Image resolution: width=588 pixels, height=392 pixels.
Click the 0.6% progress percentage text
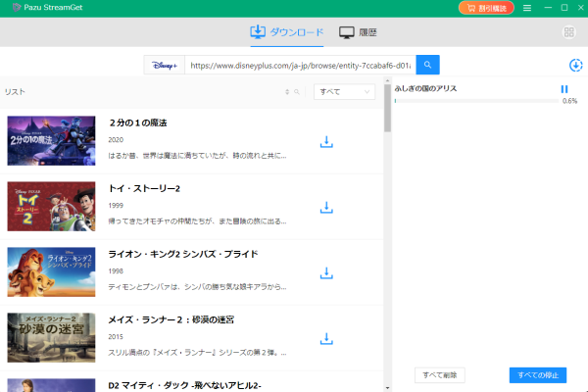click(569, 101)
